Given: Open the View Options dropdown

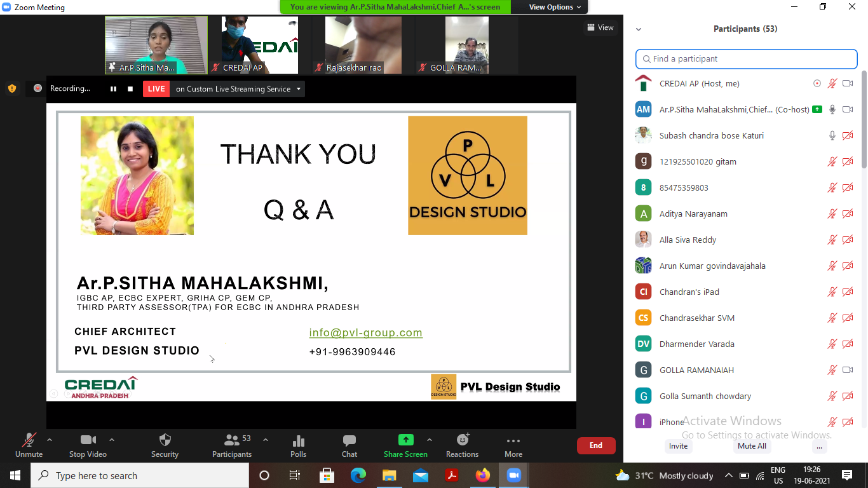Looking at the screenshot, I should [555, 7].
